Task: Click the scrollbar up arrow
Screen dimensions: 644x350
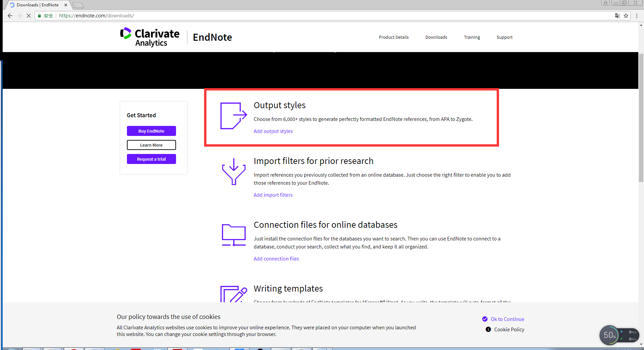Action: [641, 25]
